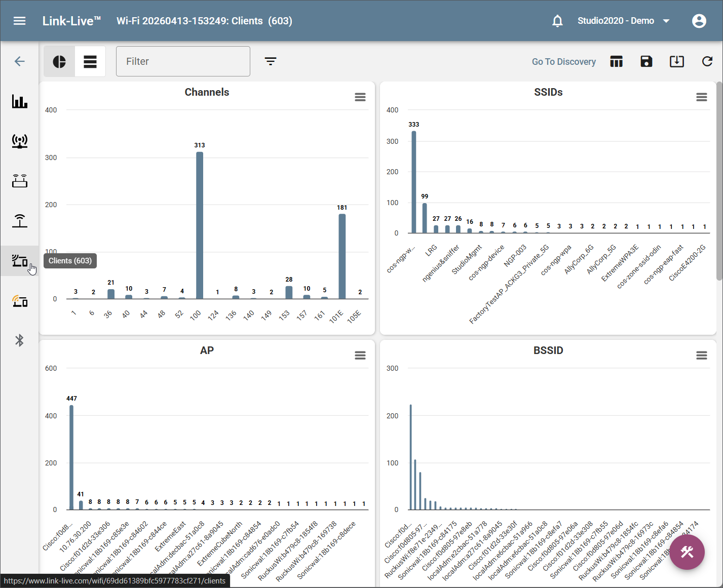Open the hamburger navigation menu
This screenshot has width=723, height=588.
20,21
